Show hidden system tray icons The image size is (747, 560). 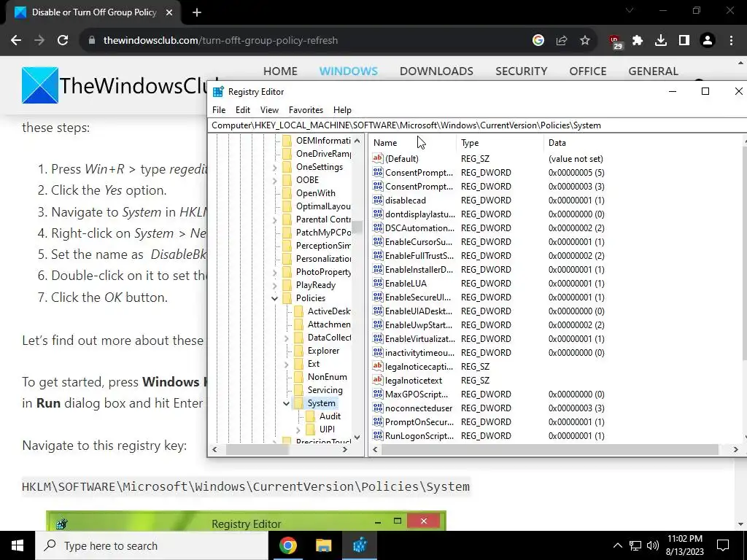point(617,545)
